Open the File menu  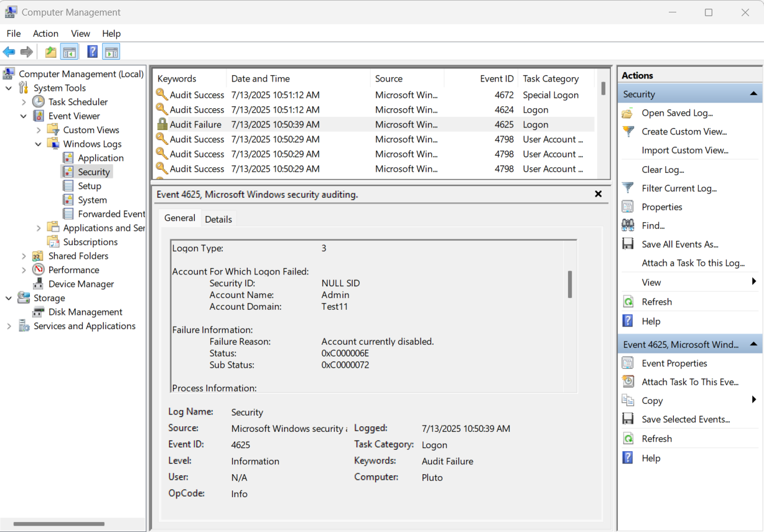[14, 34]
